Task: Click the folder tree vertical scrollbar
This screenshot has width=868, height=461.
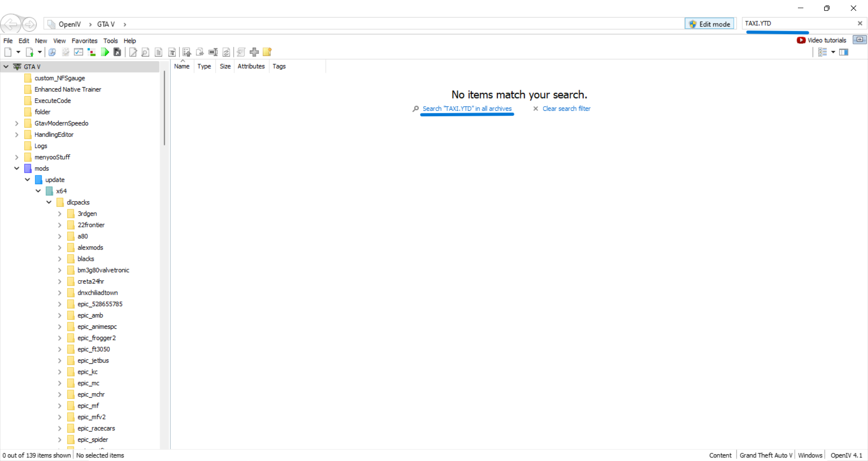Action: point(165,108)
